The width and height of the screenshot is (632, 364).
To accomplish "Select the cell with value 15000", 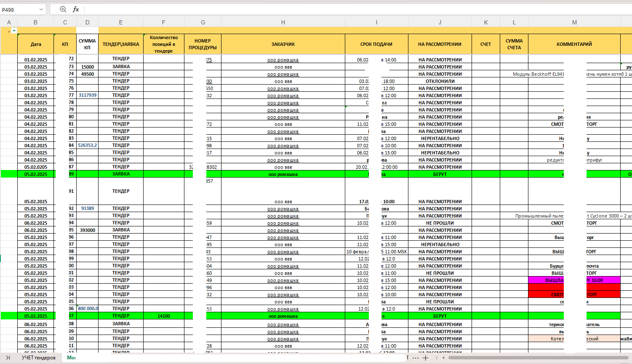I will click(87, 67).
